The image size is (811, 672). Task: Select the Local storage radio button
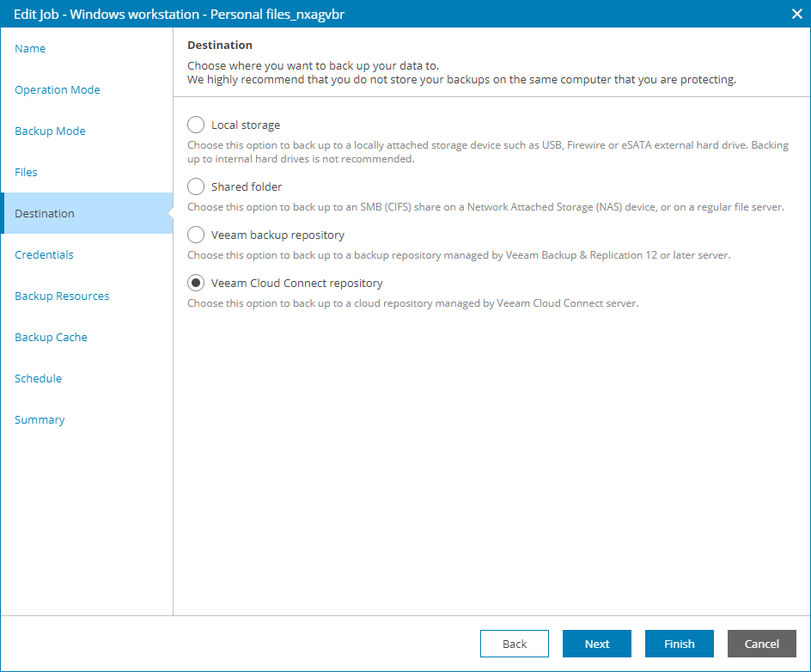195,125
